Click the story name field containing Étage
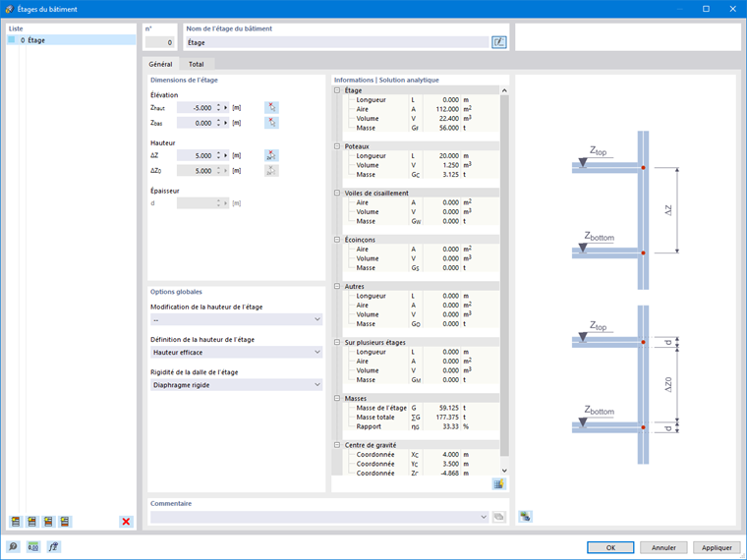The width and height of the screenshot is (747, 560). (x=337, y=42)
